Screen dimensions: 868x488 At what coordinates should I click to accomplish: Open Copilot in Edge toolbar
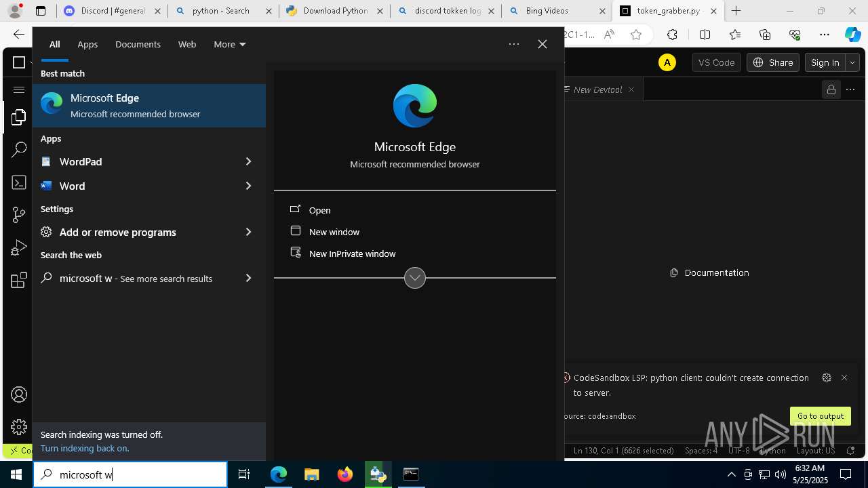tap(852, 35)
